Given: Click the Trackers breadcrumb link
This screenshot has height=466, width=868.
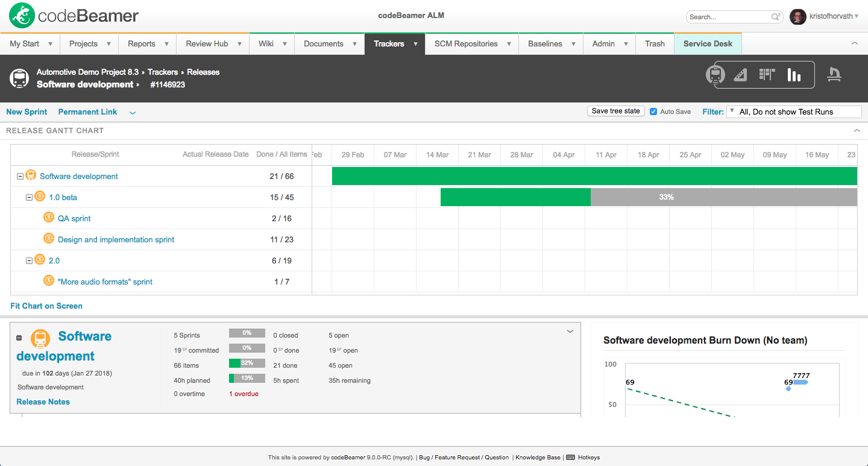Looking at the screenshot, I should 163,72.
